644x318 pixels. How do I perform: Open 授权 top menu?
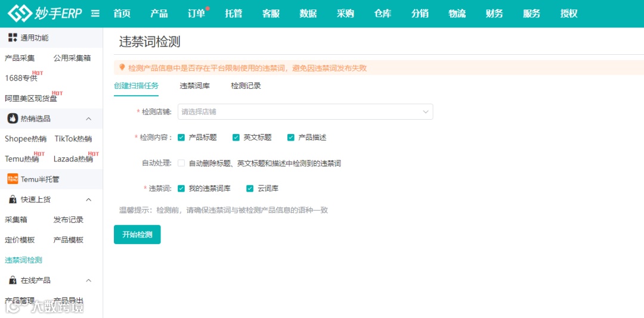569,14
